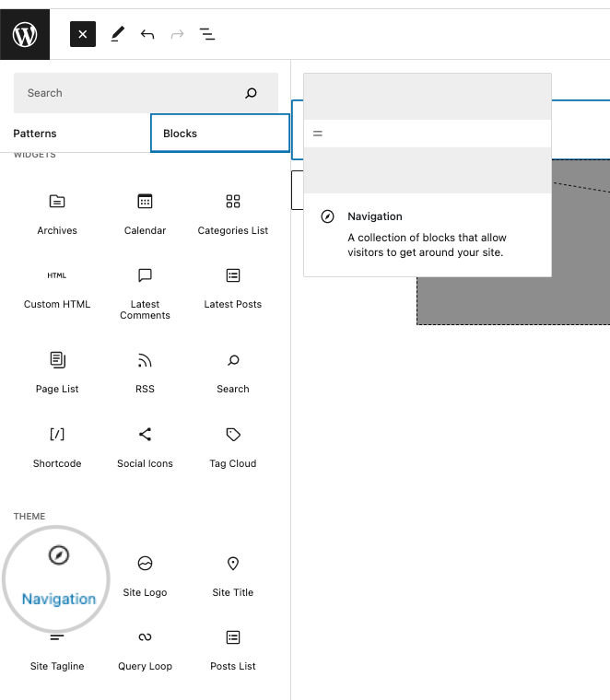This screenshot has height=700, width=610.
Task: Insert the Posts List block
Action: point(232,650)
